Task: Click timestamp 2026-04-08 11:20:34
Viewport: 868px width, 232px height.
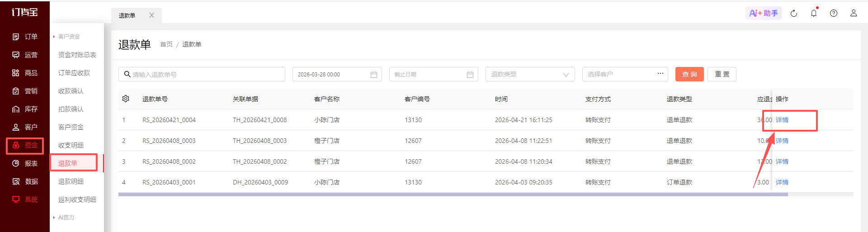Action: [x=524, y=161]
